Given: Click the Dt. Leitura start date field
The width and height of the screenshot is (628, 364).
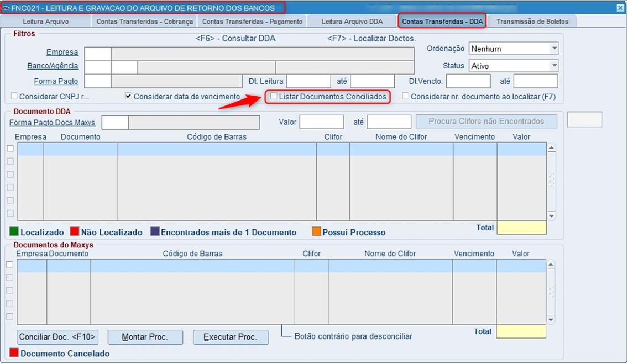Looking at the screenshot, I should pyautogui.click(x=309, y=81).
